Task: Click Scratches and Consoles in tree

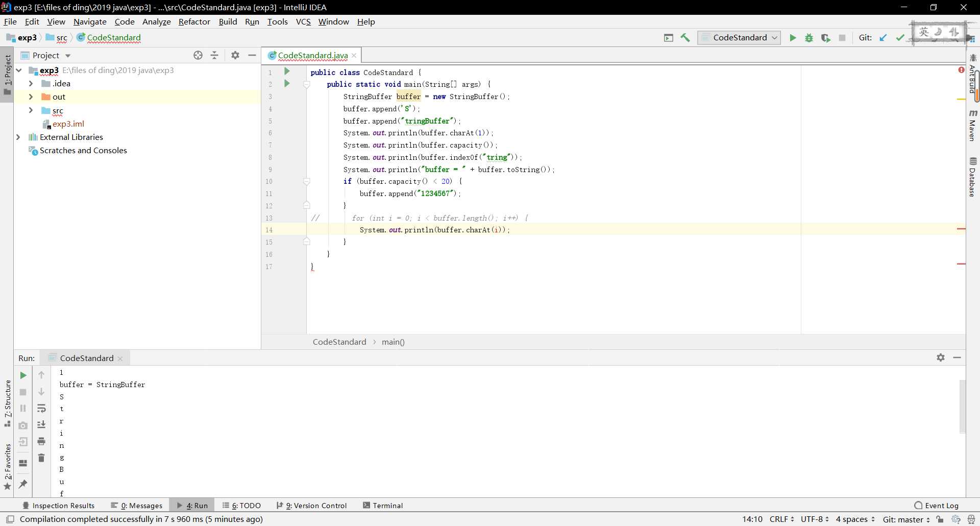Action: 83,150
